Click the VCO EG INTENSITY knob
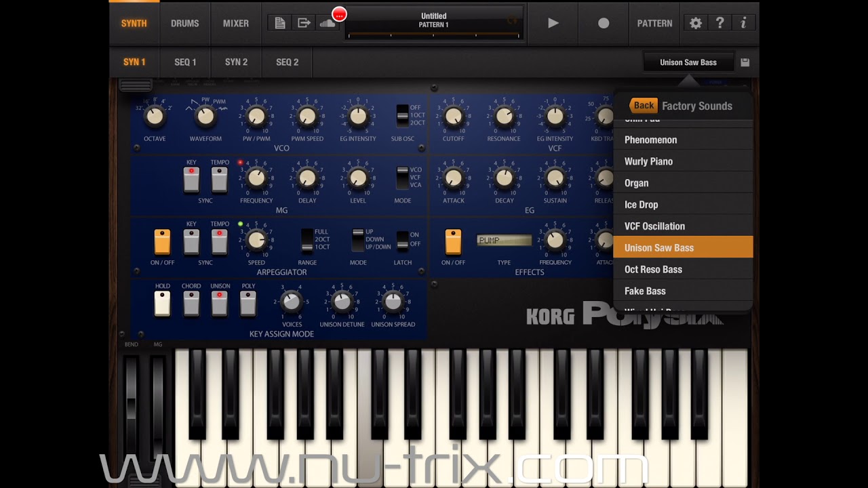 [x=358, y=116]
